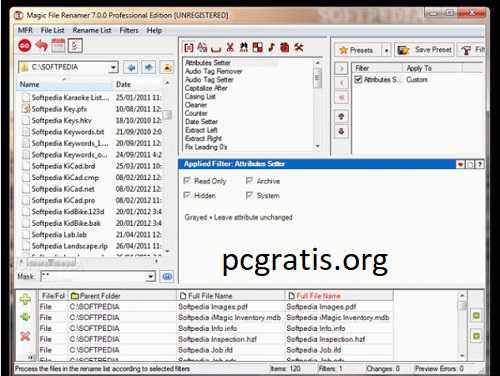This screenshot has width=500, height=376.
Task: Click the red Go rename button
Action: pos(25,46)
